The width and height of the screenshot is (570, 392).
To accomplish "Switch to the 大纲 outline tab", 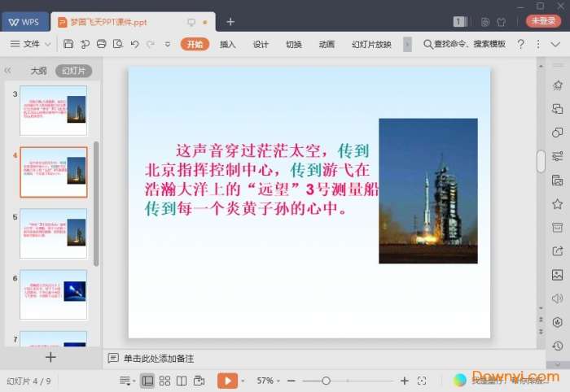I will (38, 71).
